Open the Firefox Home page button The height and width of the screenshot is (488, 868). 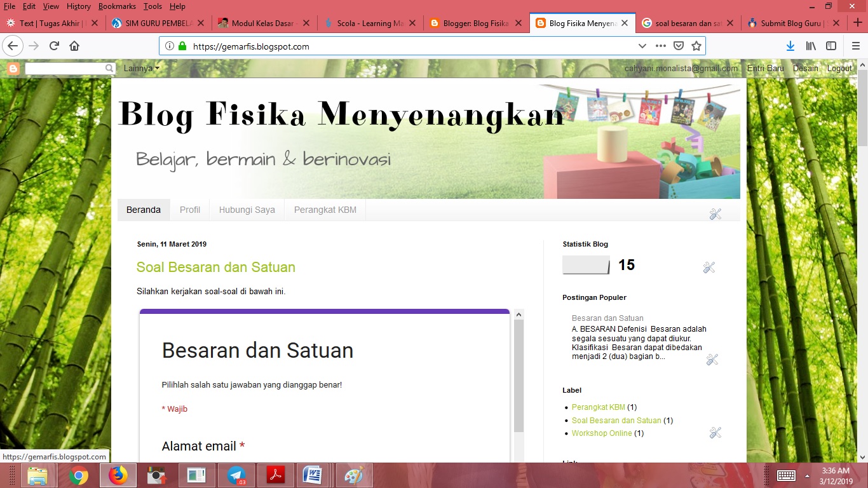(x=74, y=46)
